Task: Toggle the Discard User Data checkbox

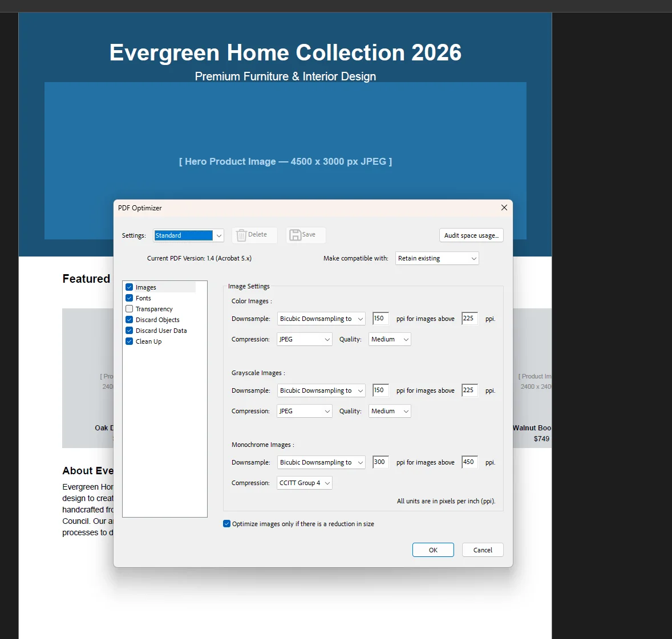Action: [129, 330]
